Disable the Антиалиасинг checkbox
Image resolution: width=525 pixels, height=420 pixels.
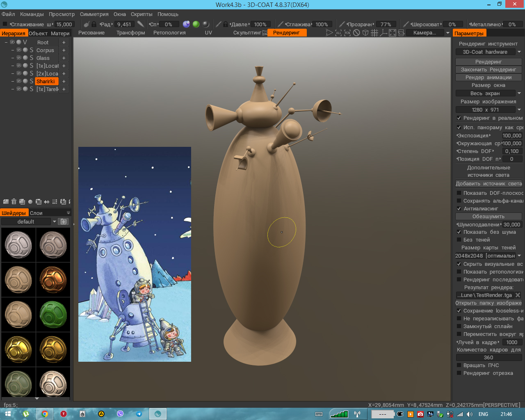[459, 208]
